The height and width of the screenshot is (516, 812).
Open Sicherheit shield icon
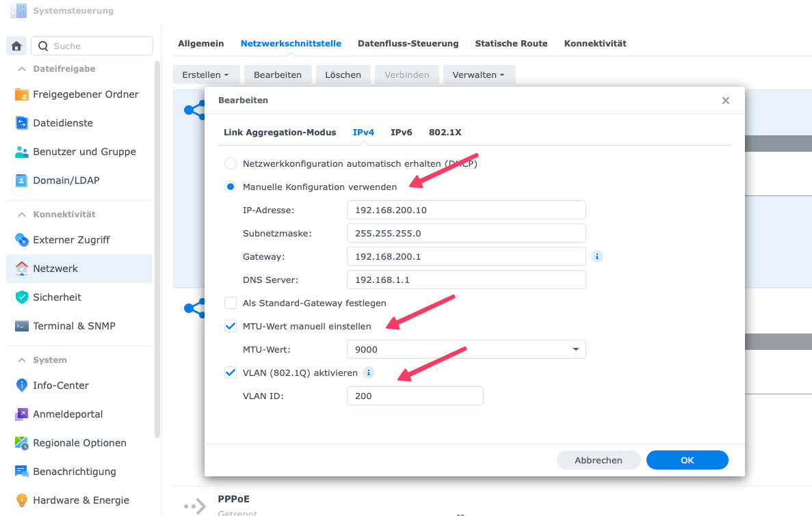tap(22, 297)
